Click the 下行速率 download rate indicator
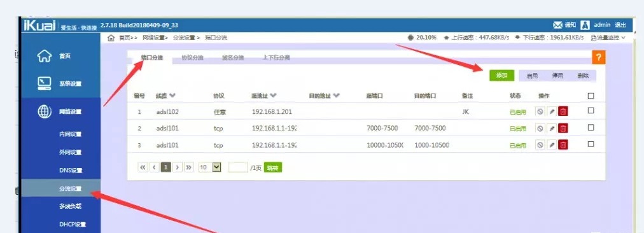This screenshot has height=233, width=644. click(x=549, y=38)
